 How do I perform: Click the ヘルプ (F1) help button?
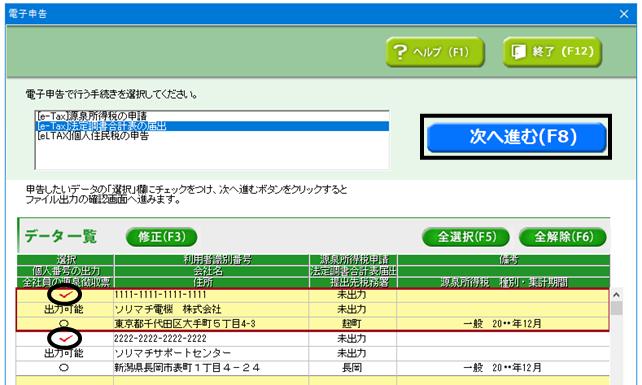(x=435, y=52)
